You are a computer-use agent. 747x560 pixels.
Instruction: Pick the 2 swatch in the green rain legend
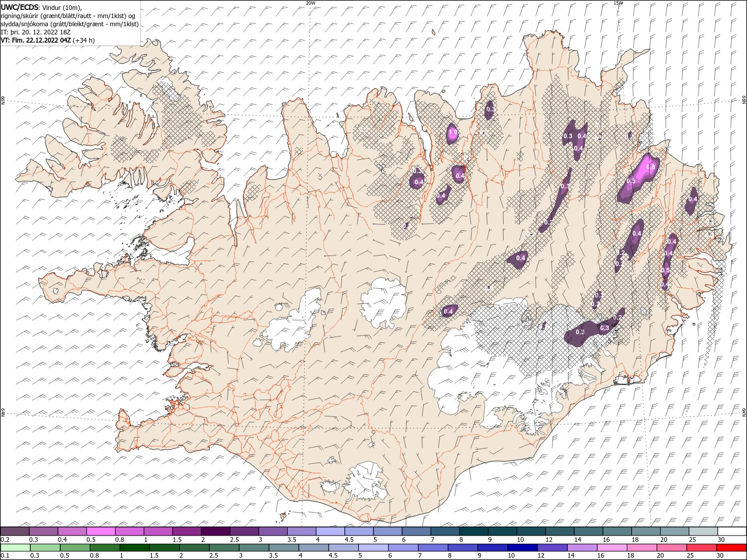(x=194, y=548)
